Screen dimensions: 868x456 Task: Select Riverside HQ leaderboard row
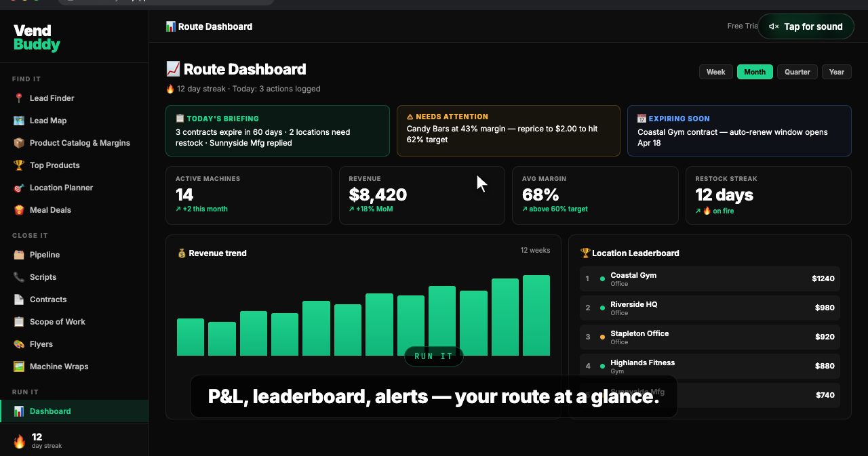point(710,308)
